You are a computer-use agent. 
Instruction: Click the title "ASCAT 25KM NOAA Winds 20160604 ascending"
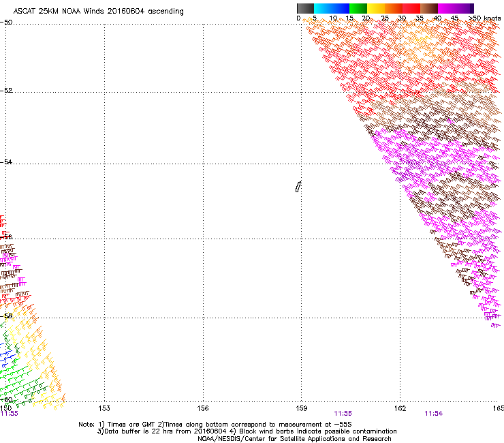coord(98,12)
